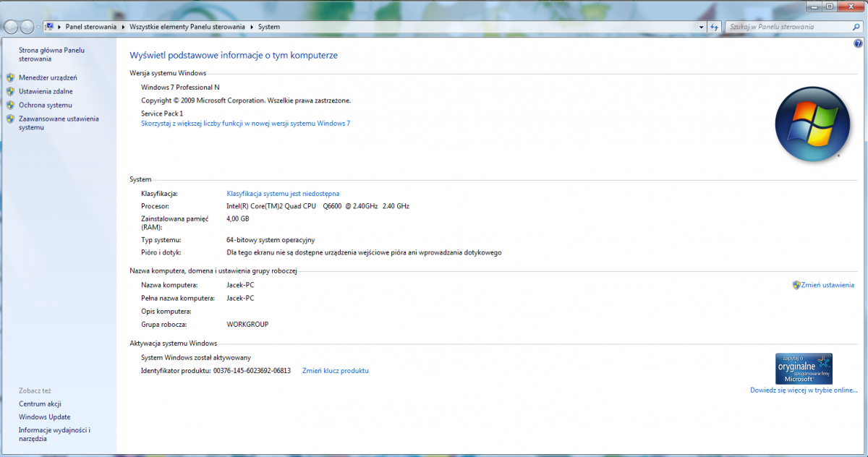Click the Jacek-PC value beside Pełna nazwa komputera

coord(240,298)
